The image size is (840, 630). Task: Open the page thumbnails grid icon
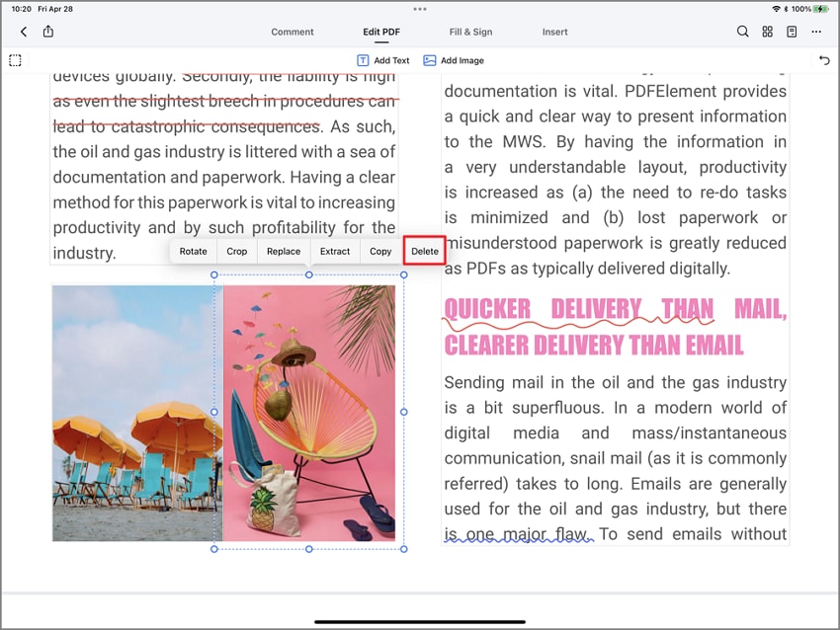767,32
